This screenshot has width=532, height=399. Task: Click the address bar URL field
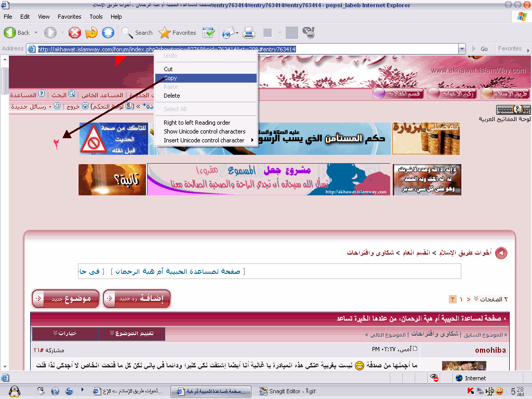click(x=247, y=49)
